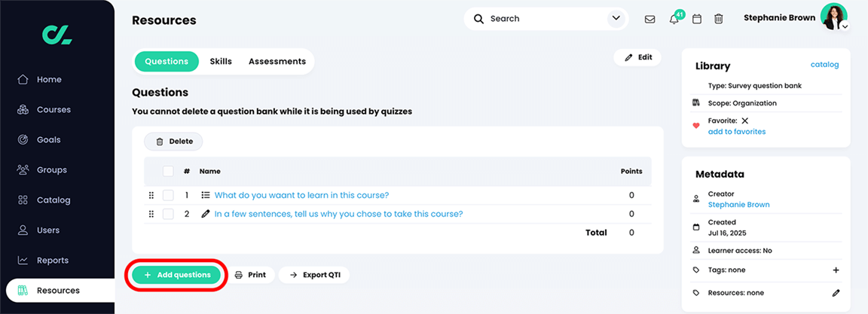This screenshot has width=868, height=314.
Task: Open the catalog link in Library
Action: (825, 65)
